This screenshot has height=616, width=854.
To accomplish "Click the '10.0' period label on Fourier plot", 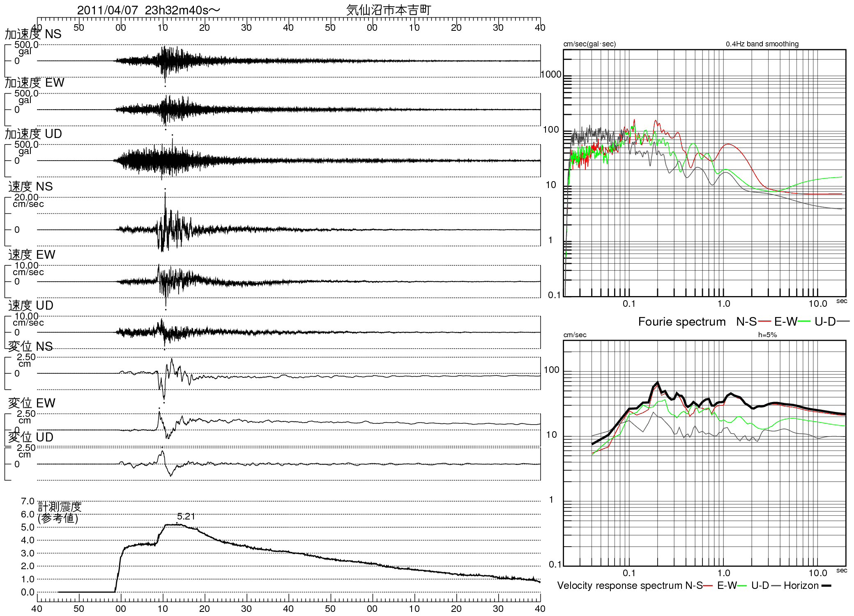I will 818,304.
